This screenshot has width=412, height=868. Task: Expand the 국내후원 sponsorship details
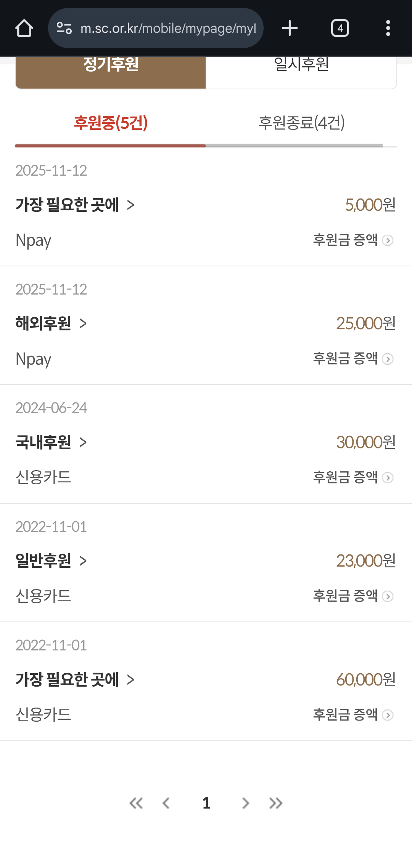tap(51, 442)
